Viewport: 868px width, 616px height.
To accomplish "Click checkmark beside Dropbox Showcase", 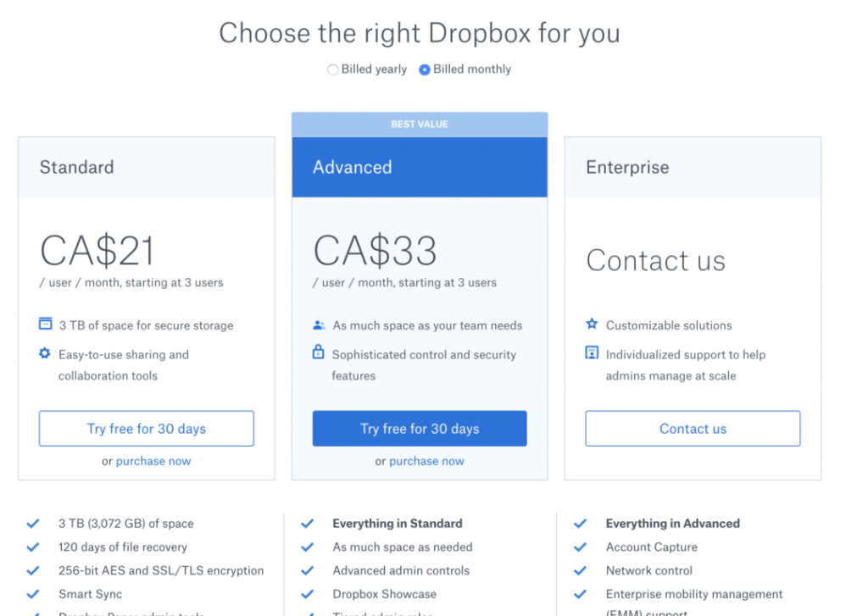I will 307,595.
